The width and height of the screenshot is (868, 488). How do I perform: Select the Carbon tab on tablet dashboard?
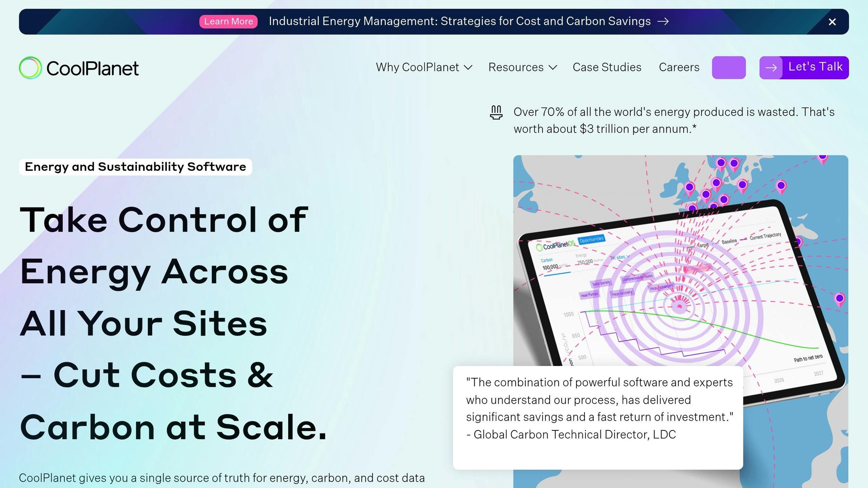(x=547, y=260)
